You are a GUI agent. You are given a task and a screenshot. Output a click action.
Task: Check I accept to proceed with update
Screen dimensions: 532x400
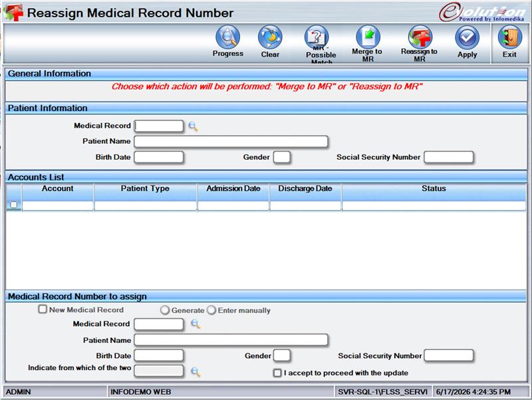tap(277, 373)
